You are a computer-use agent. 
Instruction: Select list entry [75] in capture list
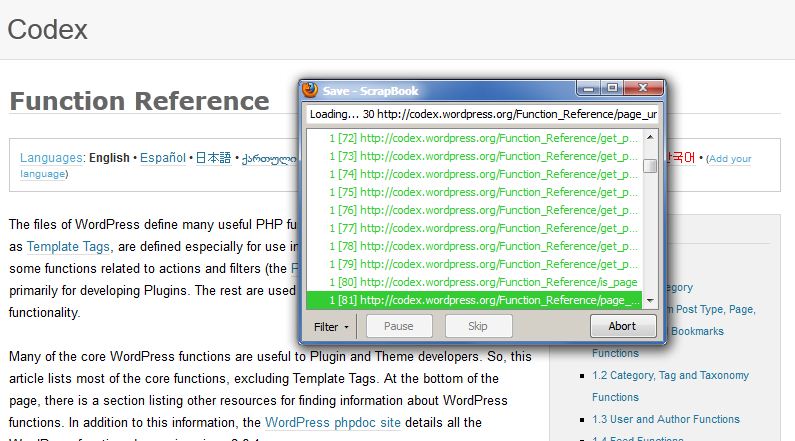pyautogui.click(x=475, y=192)
